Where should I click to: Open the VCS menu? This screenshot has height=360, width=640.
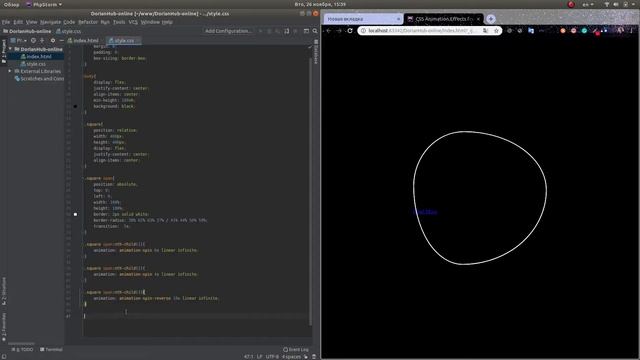133,22
